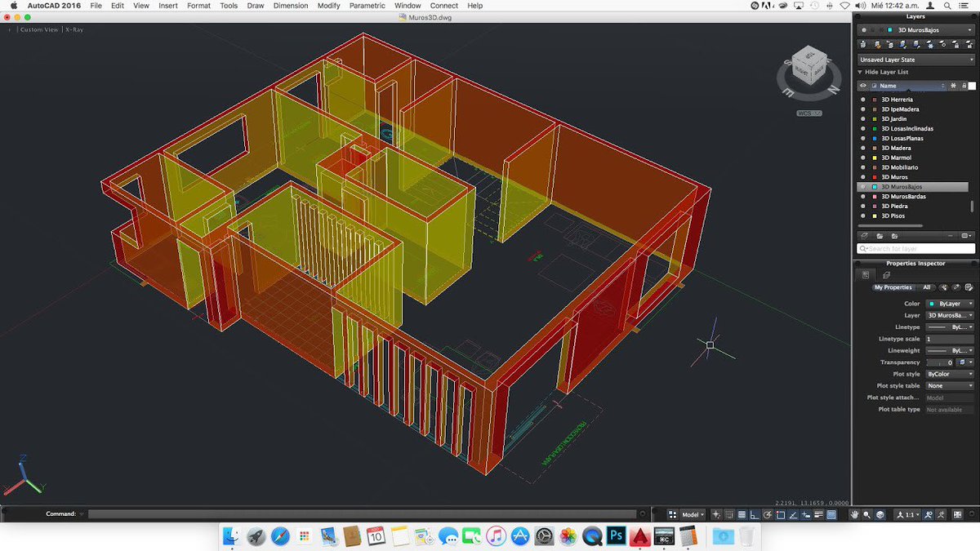Open Finder from the Dock

click(x=231, y=535)
